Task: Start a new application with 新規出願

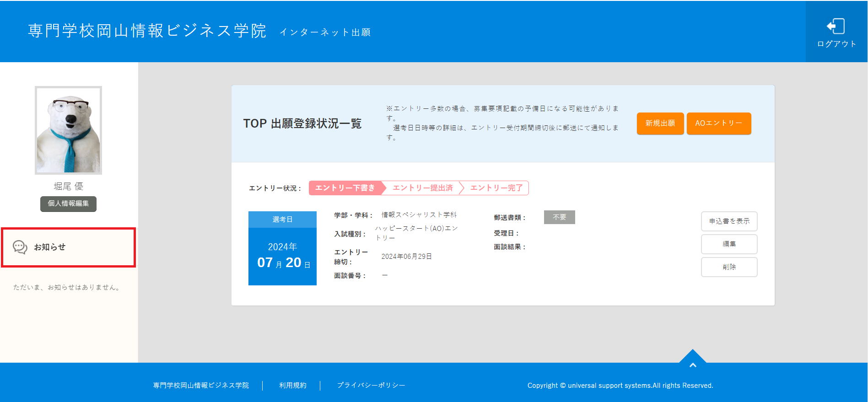Action: point(660,123)
